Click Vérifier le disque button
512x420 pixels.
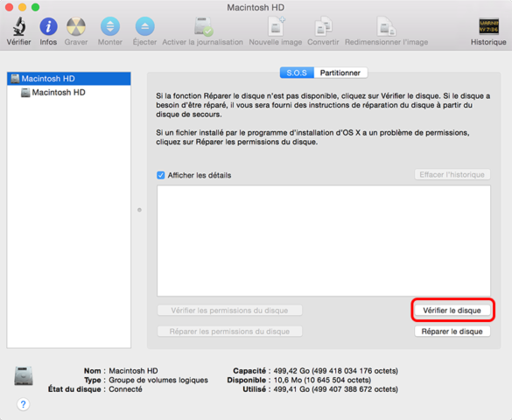click(452, 311)
